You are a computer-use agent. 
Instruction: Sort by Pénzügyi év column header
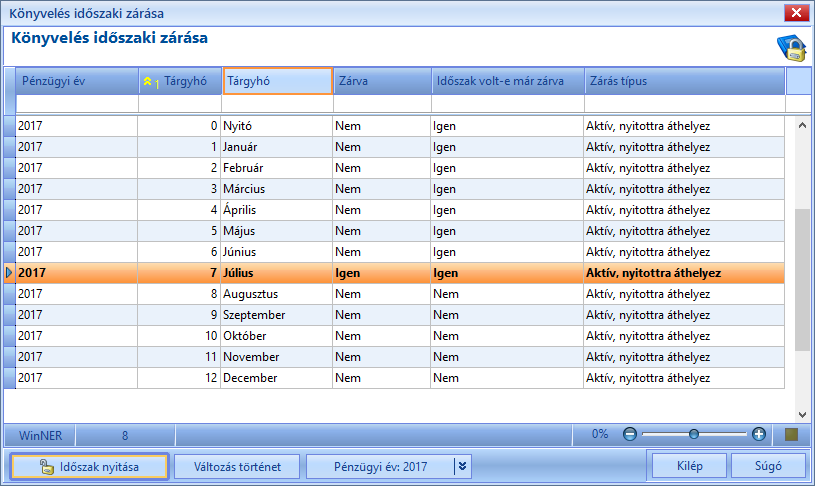click(x=77, y=81)
